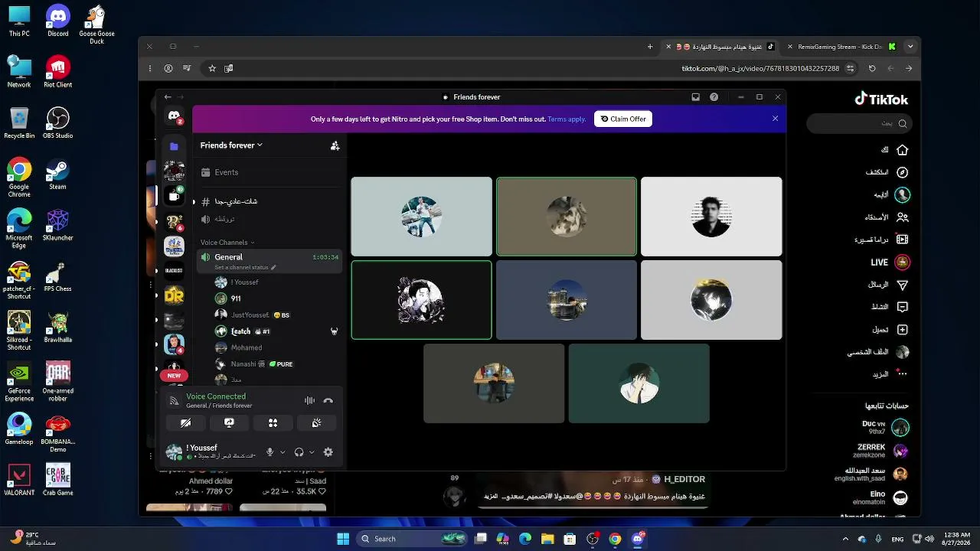The width and height of the screenshot is (980, 551).
Task: Toggle Discord camera on or off
Action: [185, 422]
